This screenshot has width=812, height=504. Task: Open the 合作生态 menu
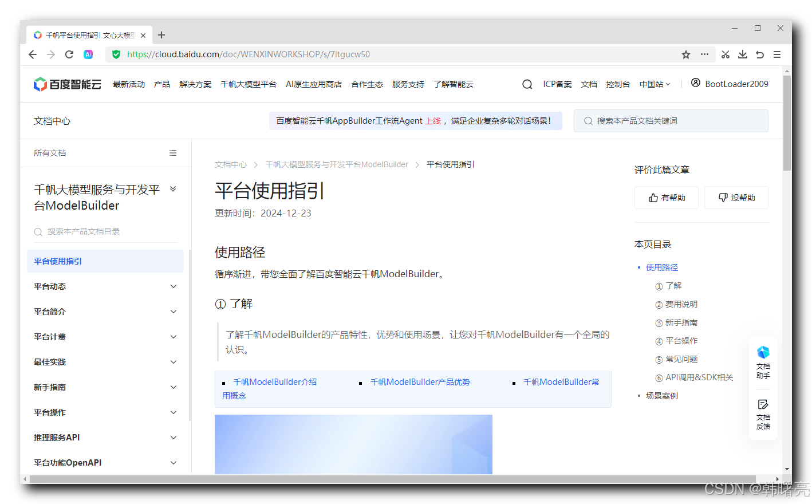pyautogui.click(x=367, y=84)
